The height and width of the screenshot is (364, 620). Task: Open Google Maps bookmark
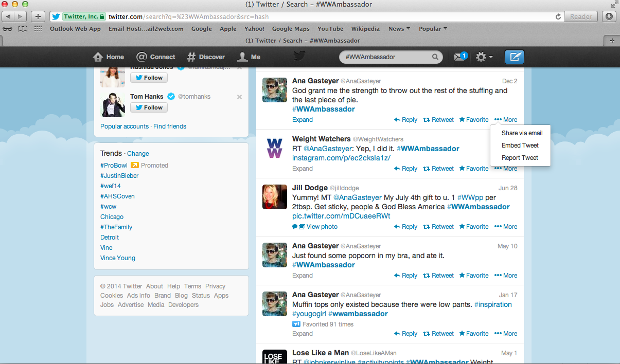pyautogui.click(x=291, y=29)
